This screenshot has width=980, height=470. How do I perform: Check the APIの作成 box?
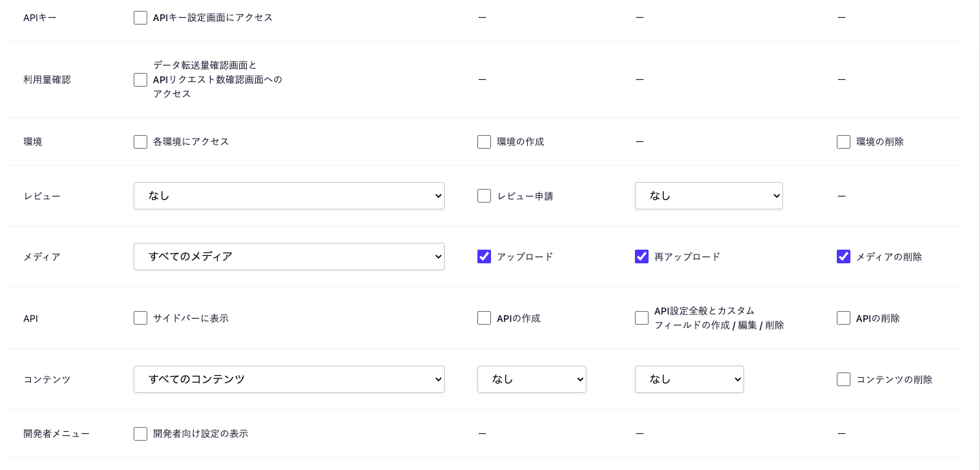(x=484, y=318)
